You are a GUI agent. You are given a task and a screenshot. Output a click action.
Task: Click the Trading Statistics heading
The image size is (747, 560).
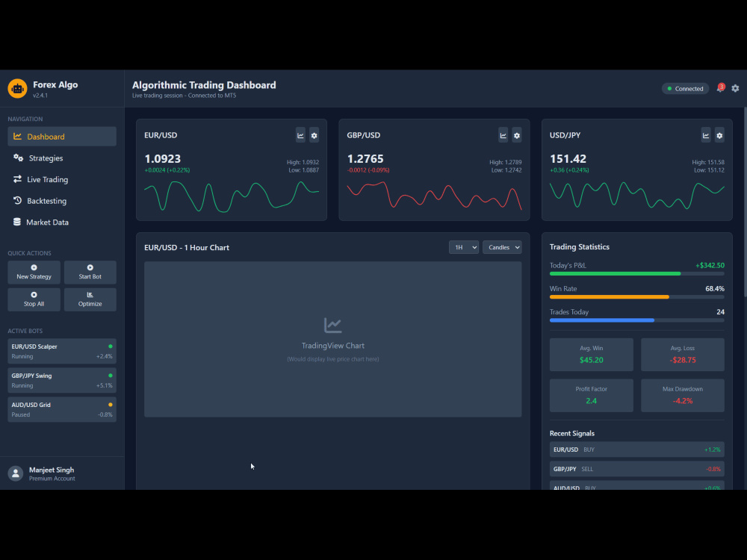tap(580, 246)
